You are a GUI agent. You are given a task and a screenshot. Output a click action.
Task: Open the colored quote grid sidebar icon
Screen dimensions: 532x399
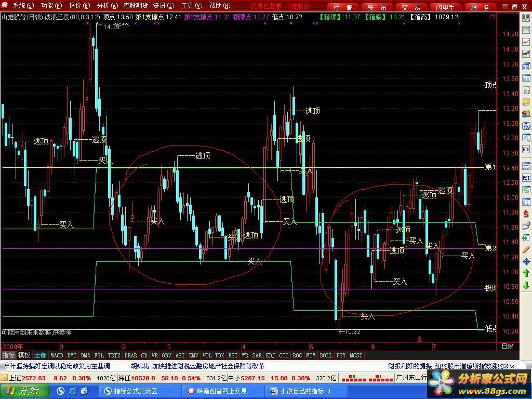[526, 30]
